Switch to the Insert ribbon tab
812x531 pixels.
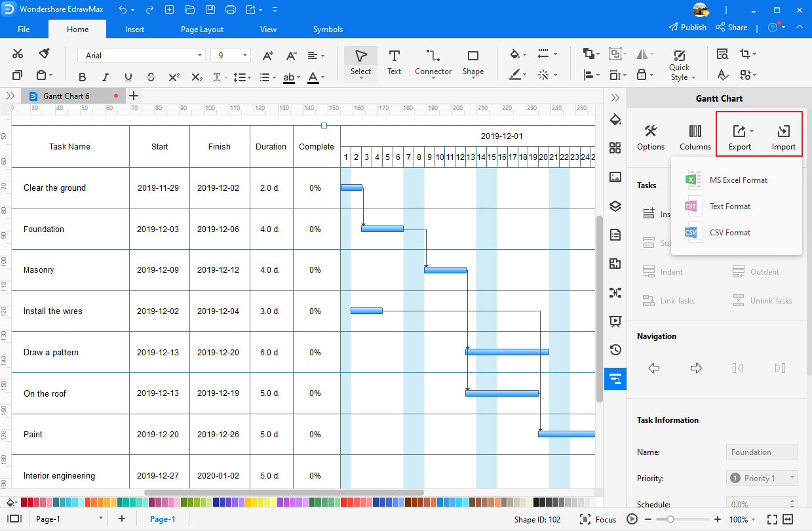tap(134, 29)
